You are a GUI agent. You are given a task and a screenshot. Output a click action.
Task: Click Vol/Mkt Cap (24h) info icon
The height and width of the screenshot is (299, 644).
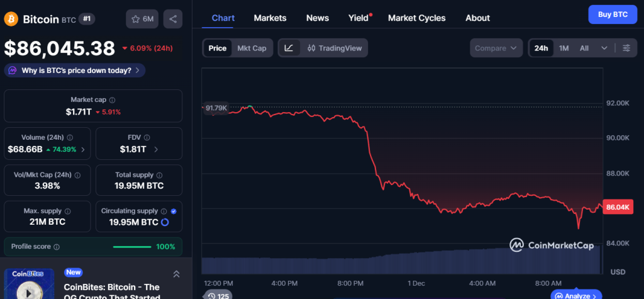point(77,175)
